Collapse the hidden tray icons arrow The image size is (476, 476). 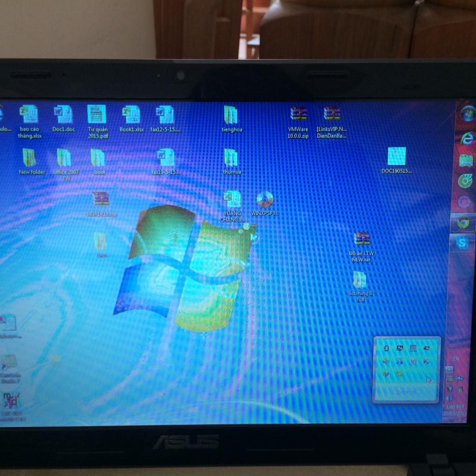coord(449,370)
